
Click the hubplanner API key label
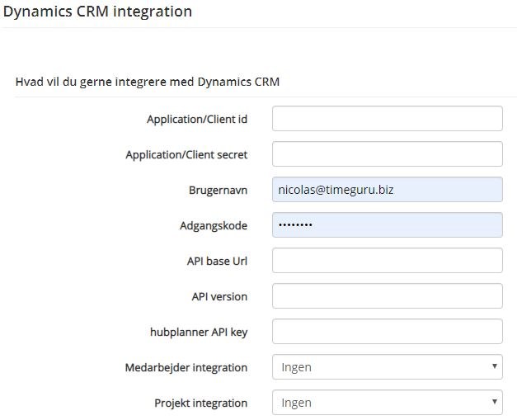(x=199, y=332)
